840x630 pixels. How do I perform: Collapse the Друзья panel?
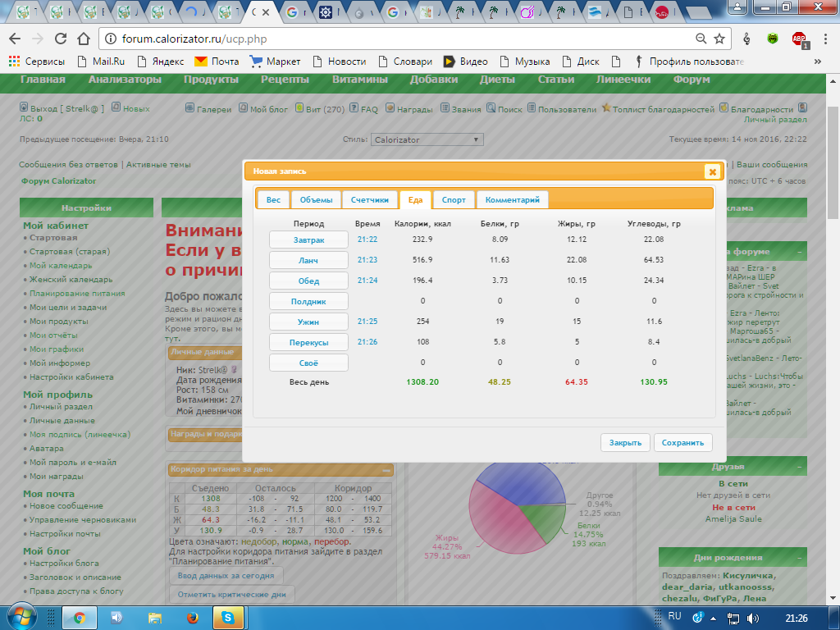tap(799, 467)
